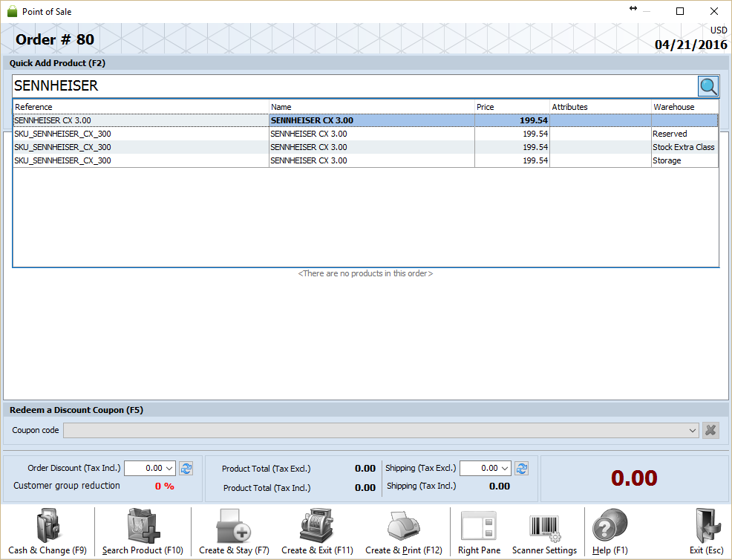732x560 pixels.
Task: Select the highlighted SENNHEISER CX 3.00 row
Action: [x=365, y=120]
